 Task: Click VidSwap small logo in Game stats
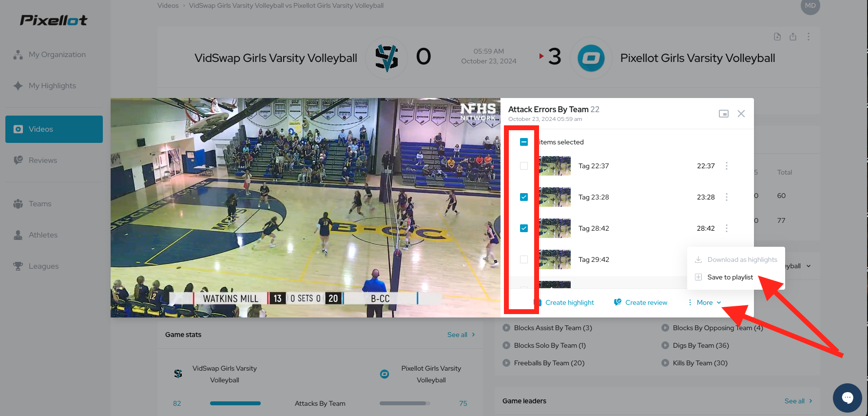[x=178, y=374]
